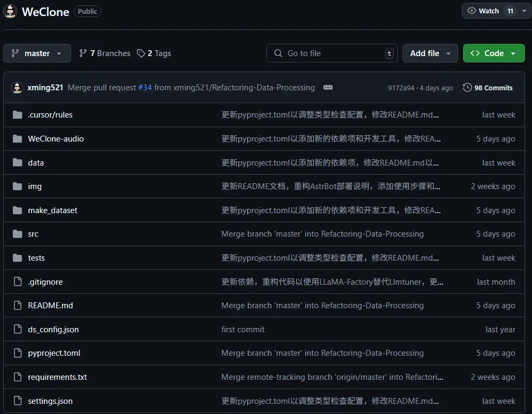Click the history clock icon for commits
This screenshot has width=532, height=414.
(x=467, y=88)
